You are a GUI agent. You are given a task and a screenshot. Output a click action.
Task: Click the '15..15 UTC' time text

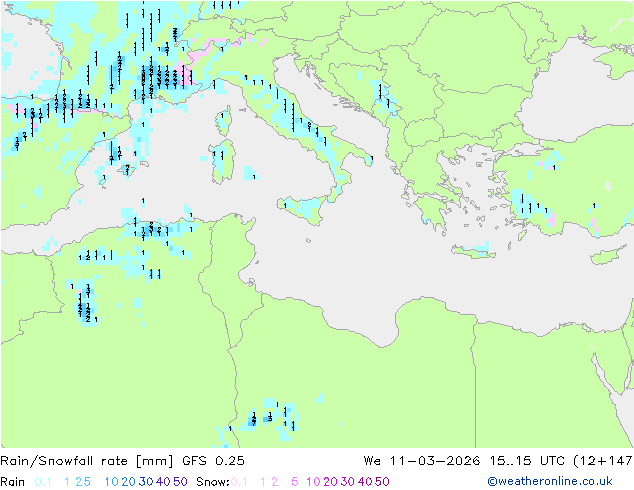(527, 461)
